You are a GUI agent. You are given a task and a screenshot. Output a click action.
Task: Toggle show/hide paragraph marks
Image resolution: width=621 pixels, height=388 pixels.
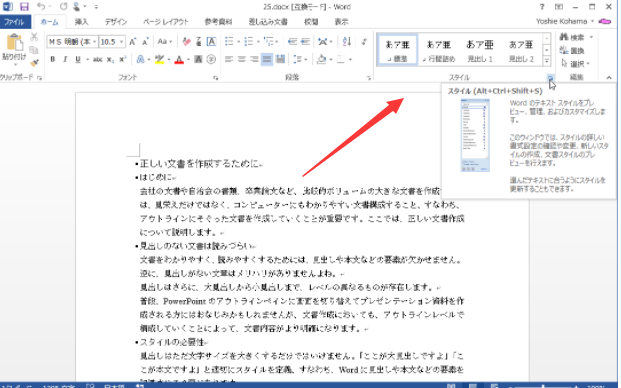364,42
